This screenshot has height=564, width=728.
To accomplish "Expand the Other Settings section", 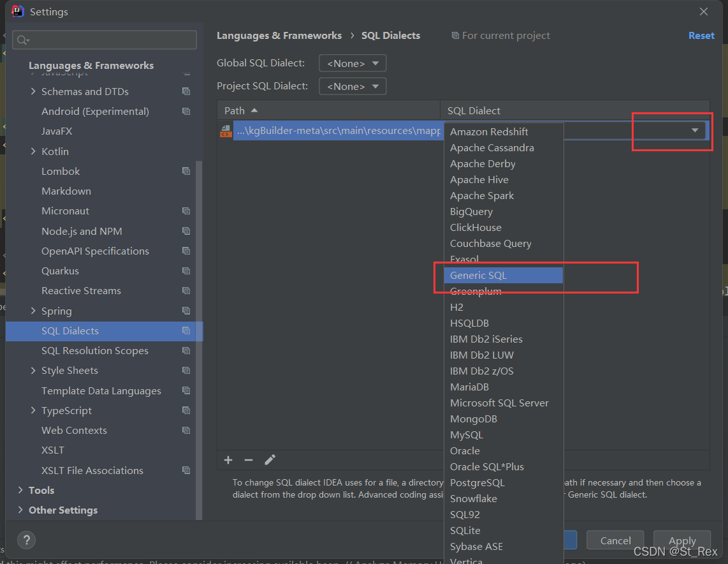I will [20, 510].
